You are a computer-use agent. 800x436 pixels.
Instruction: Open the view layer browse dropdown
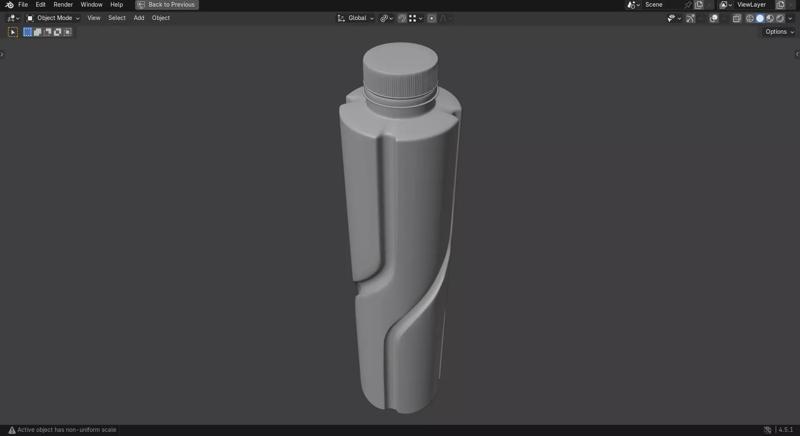tap(726, 5)
